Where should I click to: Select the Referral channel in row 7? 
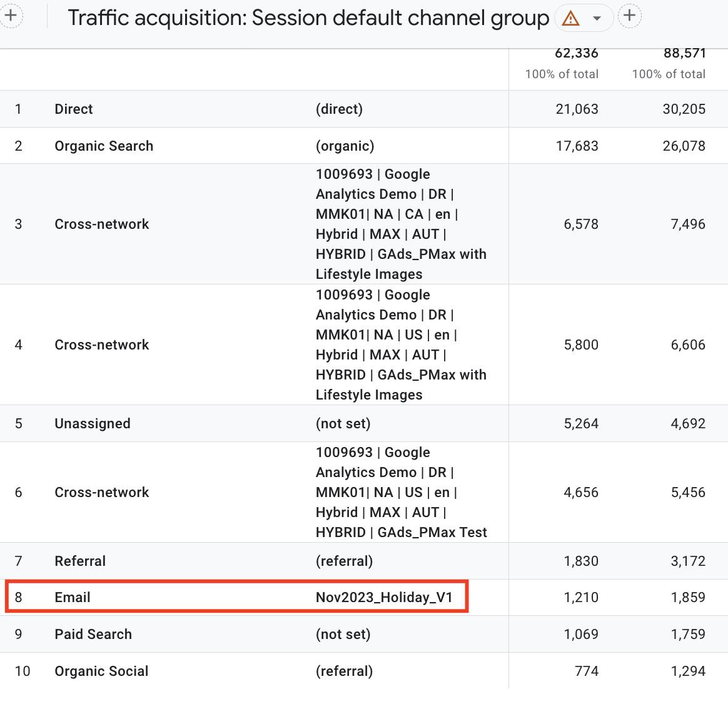pyautogui.click(x=80, y=561)
